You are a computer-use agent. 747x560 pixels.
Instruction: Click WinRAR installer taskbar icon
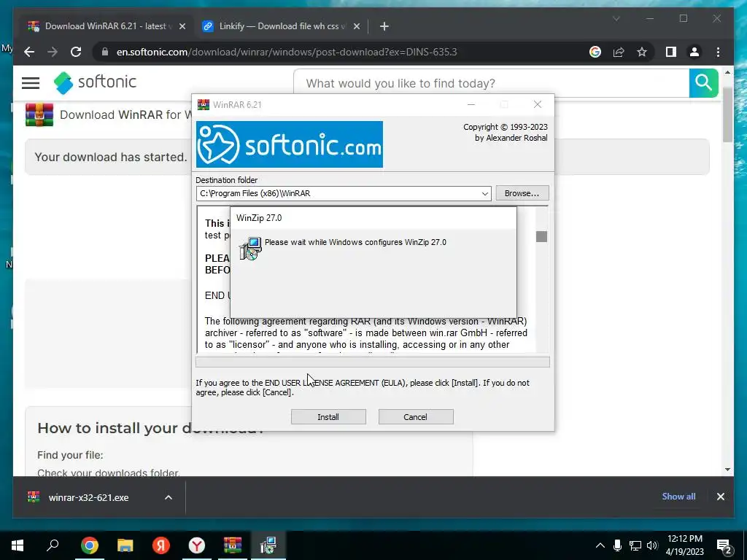pos(233,545)
